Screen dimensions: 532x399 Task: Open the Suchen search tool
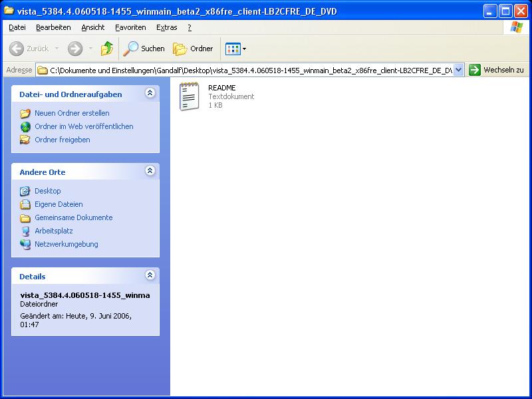144,49
